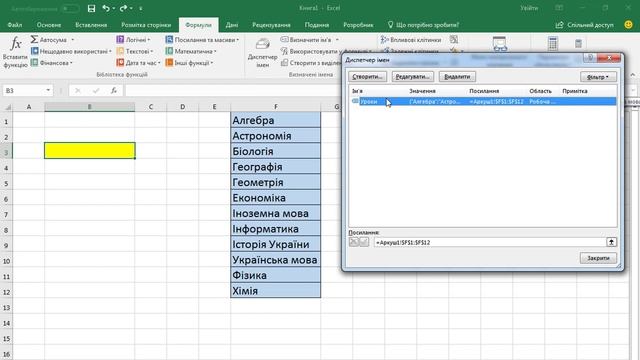Viewport: 640px width, 360px height.
Task: Collapse the ribbon with the chevron
Action: pyautogui.click(x=633, y=75)
